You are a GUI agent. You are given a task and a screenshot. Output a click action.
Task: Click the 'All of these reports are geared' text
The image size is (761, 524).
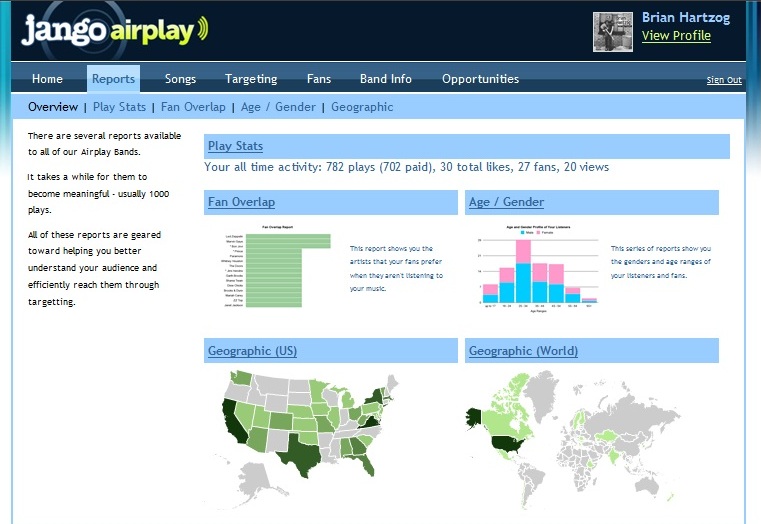coord(94,268)
